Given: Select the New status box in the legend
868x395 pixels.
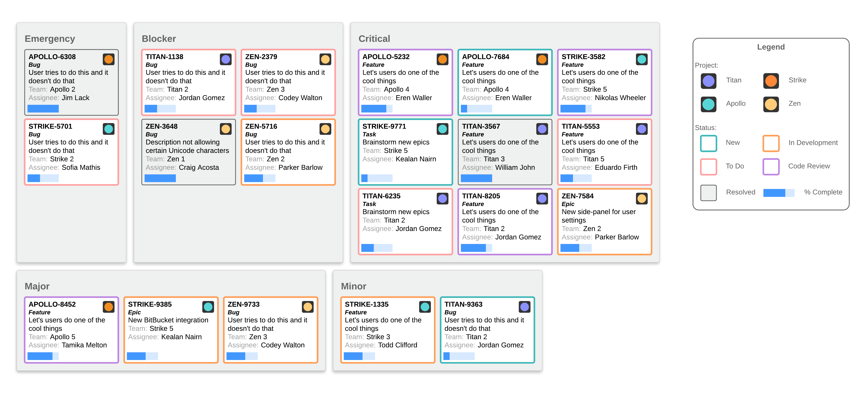Looking at the screenshot, I should [708, 143].
